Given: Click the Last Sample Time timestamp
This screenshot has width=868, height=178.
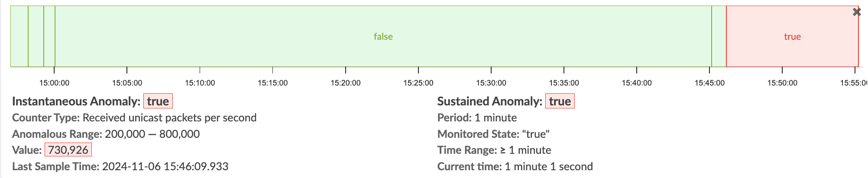Looking at the screenshot, I should coord(165,166).
